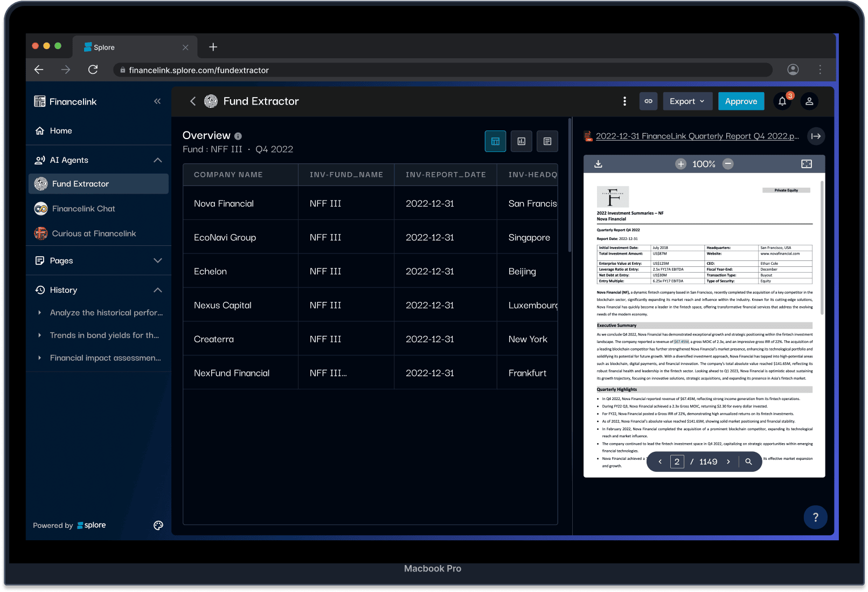This screenshot has height=592, width=868.
Task: Search within the PDF document
Action: click(748, 462)
